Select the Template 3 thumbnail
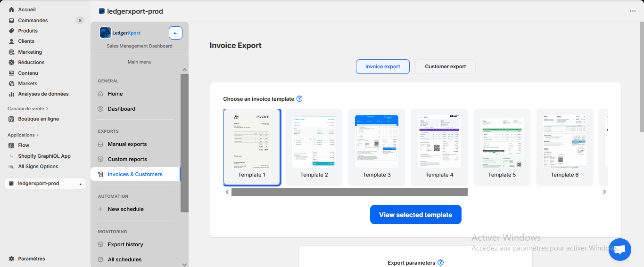The height and width of the screenshot is (267, 644). [x=377, y=147]
